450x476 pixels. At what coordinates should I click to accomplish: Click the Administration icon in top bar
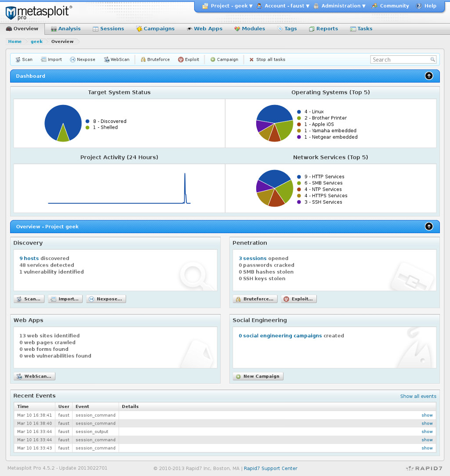316,6
